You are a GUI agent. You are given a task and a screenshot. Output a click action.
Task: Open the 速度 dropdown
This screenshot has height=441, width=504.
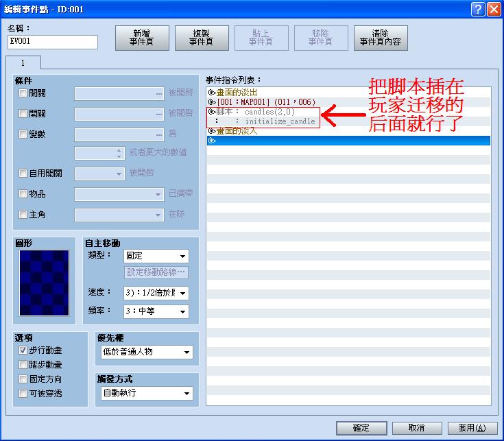[156, 293]
